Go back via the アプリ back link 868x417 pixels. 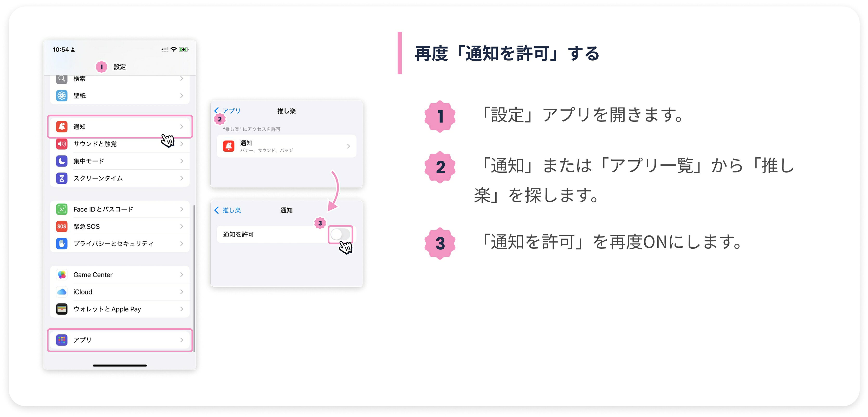pos(228,111)
